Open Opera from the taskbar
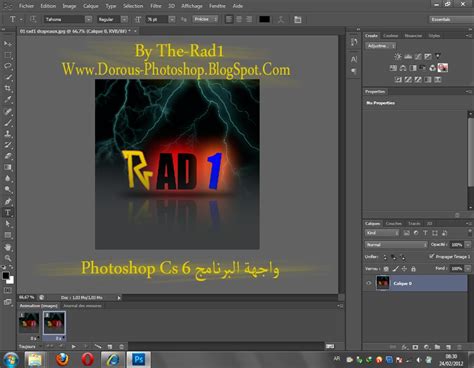The width and height of the screenshot is (474, 368). [87, 360]
